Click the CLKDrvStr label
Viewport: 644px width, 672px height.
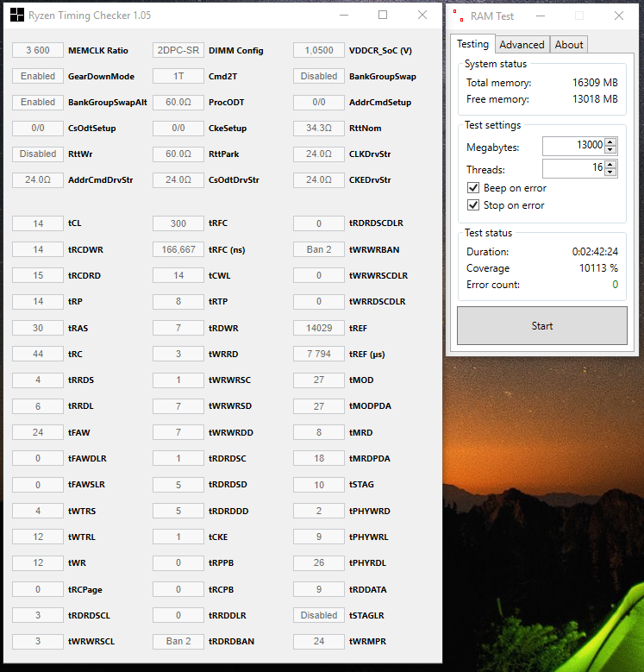pyautogui.click(x=370, y=154)
